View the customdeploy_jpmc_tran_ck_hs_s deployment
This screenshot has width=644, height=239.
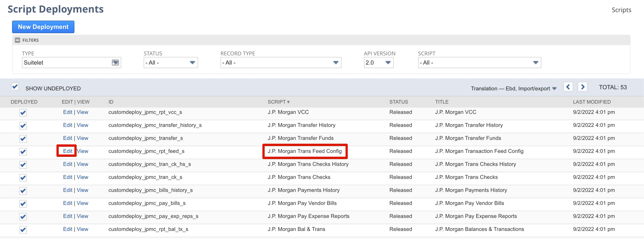click(x=82, y=164)
